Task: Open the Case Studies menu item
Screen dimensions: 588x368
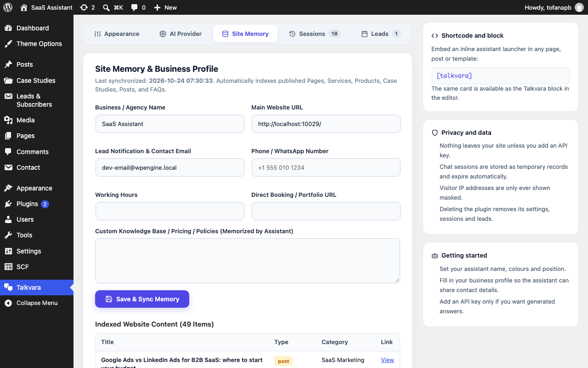Action: pyautogui.click(x=36, y=80)
